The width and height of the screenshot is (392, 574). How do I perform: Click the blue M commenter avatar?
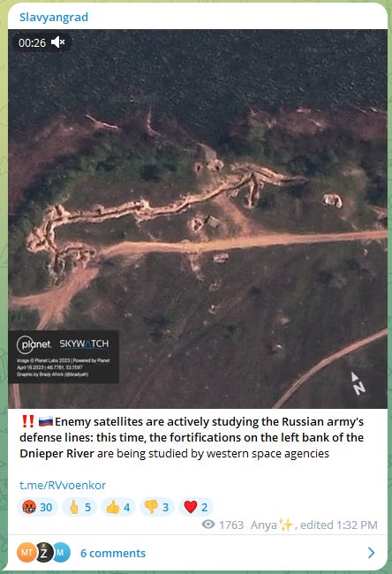point(61,553)
